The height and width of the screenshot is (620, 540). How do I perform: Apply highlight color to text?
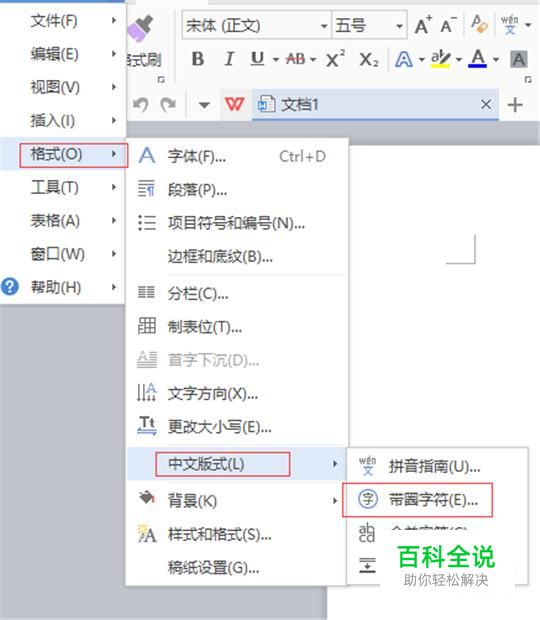click(440, 59)
